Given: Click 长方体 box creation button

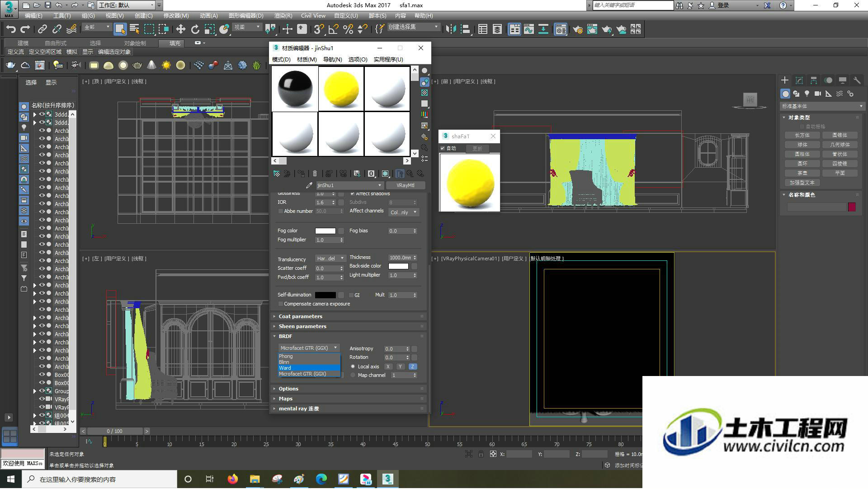Looking at the screenshot, I should (802, 135).
